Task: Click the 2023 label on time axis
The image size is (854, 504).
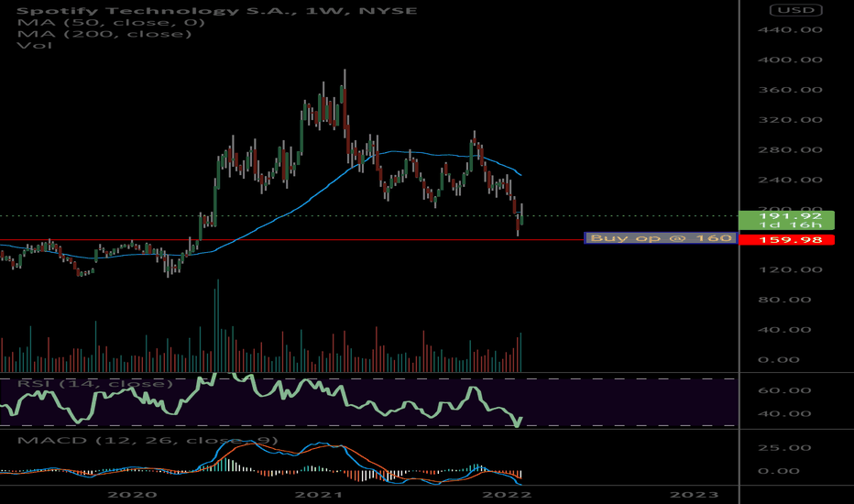Action: point(694,495)
